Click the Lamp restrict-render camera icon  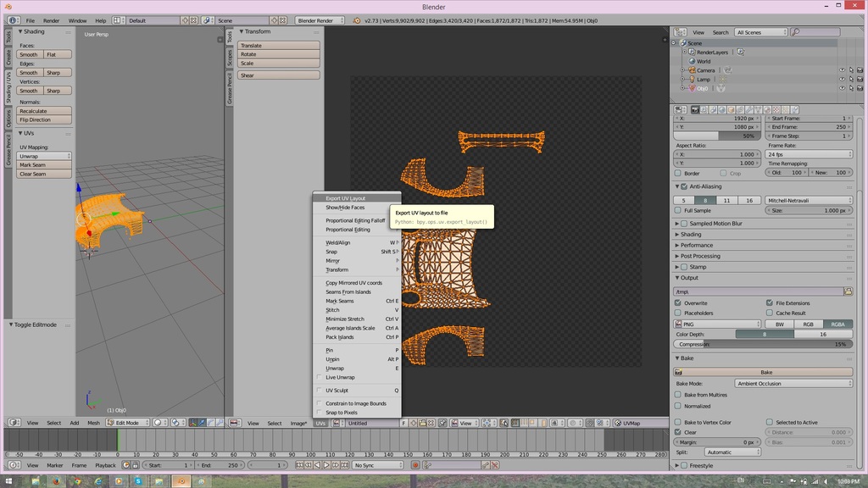click(859, 80)
